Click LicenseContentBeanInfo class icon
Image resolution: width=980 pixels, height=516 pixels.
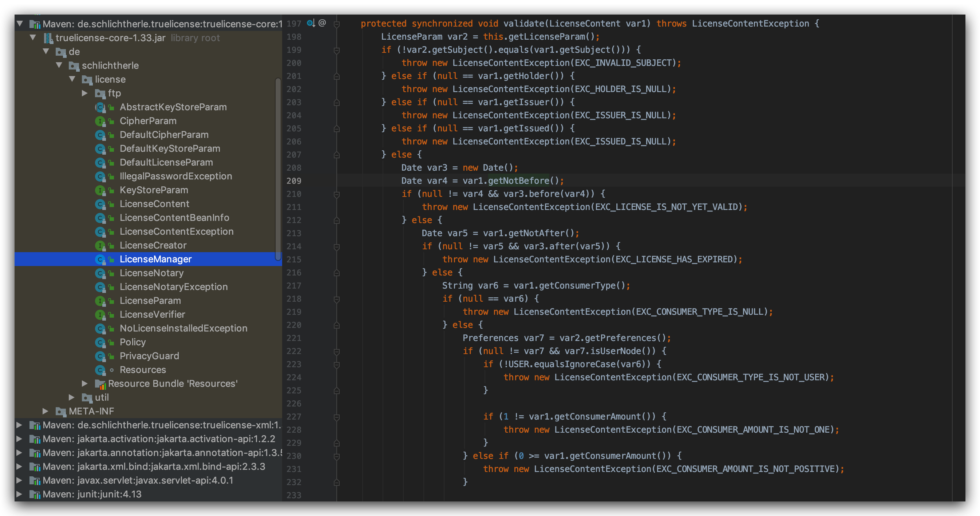pos(100,218)
